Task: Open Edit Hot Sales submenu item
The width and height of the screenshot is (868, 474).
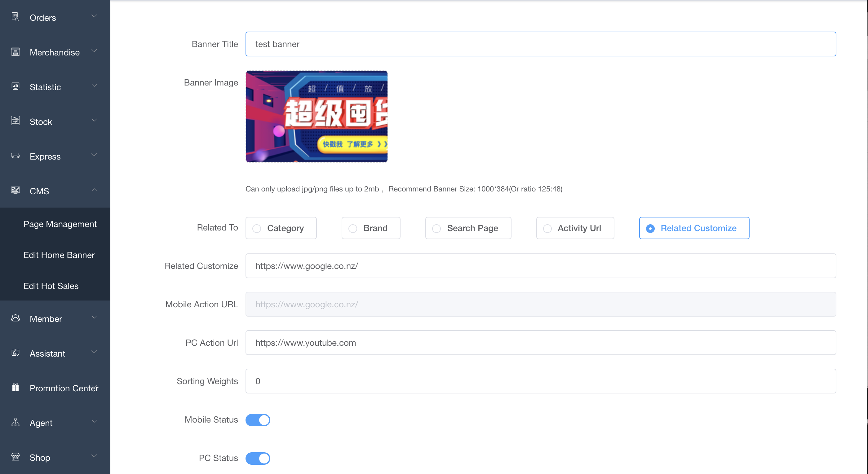Action: point(51,286)
